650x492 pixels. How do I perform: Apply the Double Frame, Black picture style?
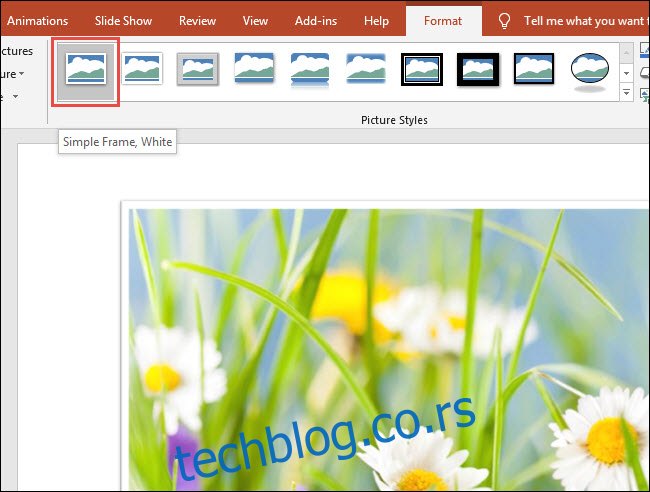[422, 69]
